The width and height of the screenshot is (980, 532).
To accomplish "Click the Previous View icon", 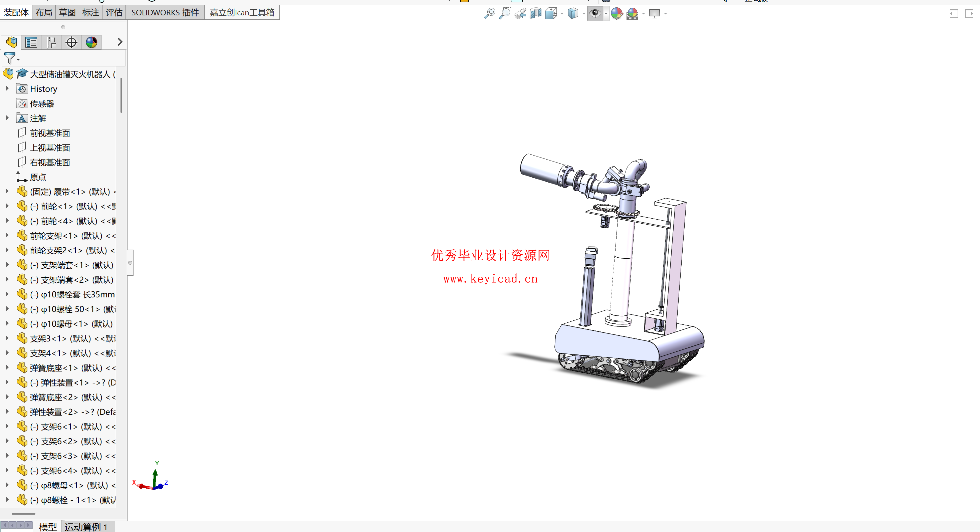I will pyautogui.click(x=520, y=13).
